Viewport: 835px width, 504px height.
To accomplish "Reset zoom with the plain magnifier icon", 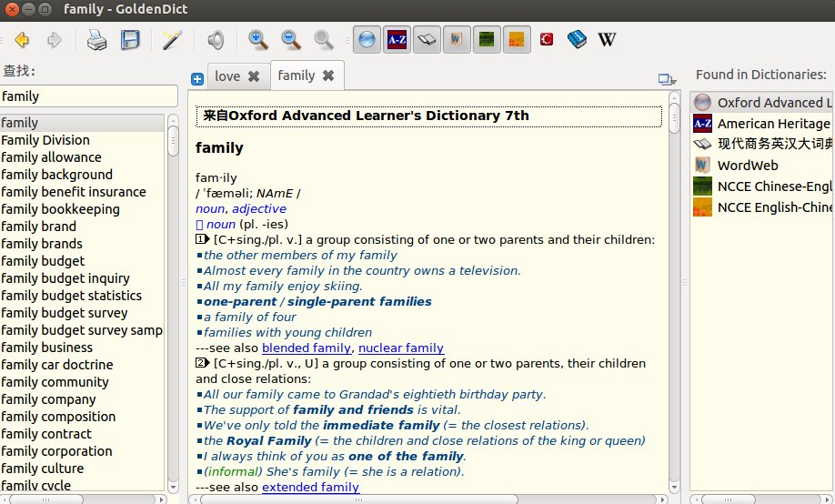I will 323,40.
